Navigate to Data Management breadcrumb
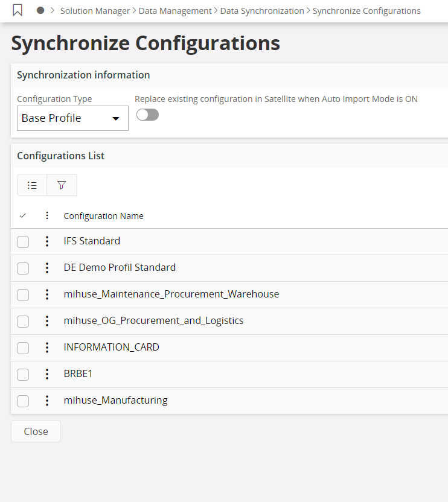 (175, 11)
